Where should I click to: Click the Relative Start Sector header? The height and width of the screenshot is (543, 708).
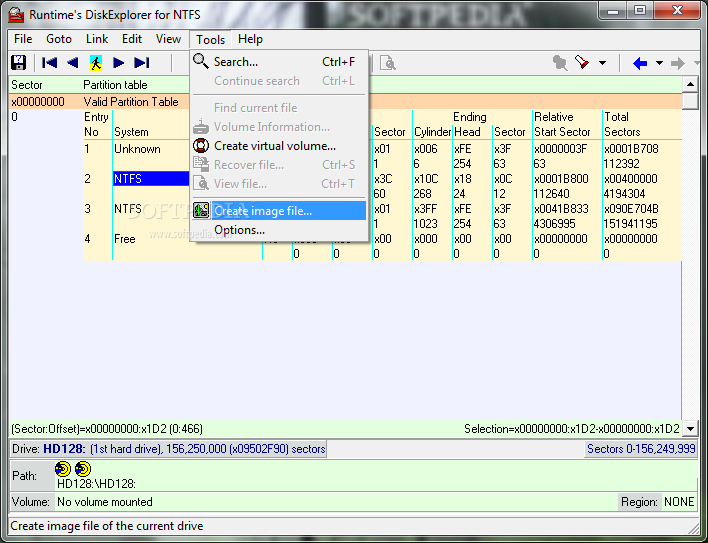pyautogui.click(x=562, y=124)
